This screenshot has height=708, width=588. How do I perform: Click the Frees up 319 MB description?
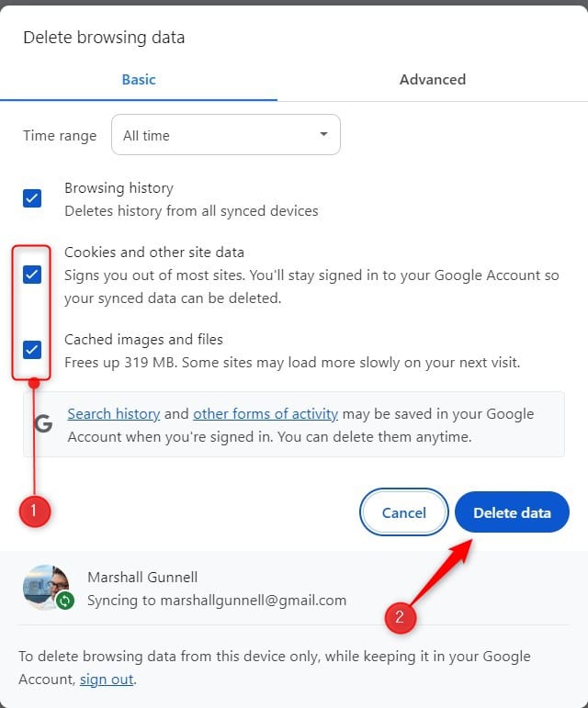tap(292, 363)
